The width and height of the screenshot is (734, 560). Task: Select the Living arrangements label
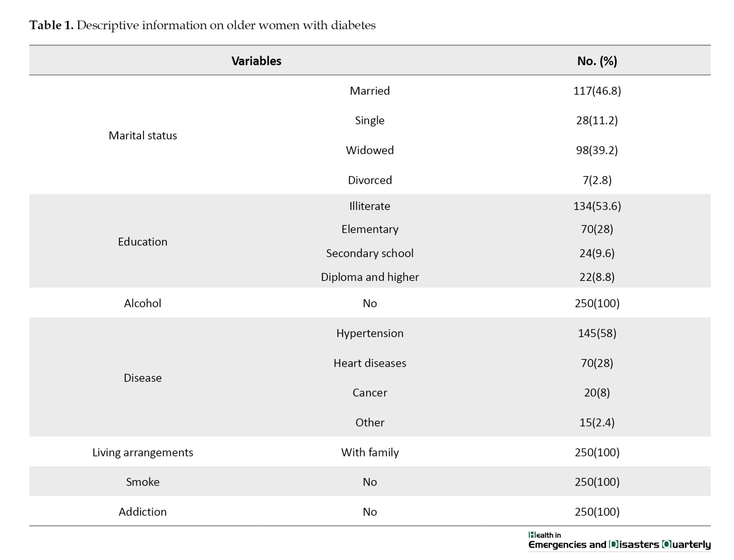click(143, 452)
